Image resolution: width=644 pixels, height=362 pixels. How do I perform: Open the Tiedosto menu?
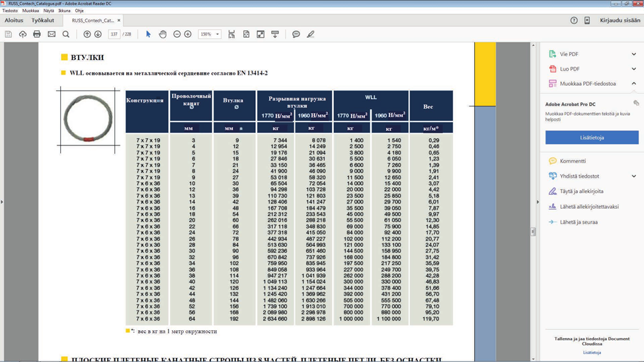(10, 11)
